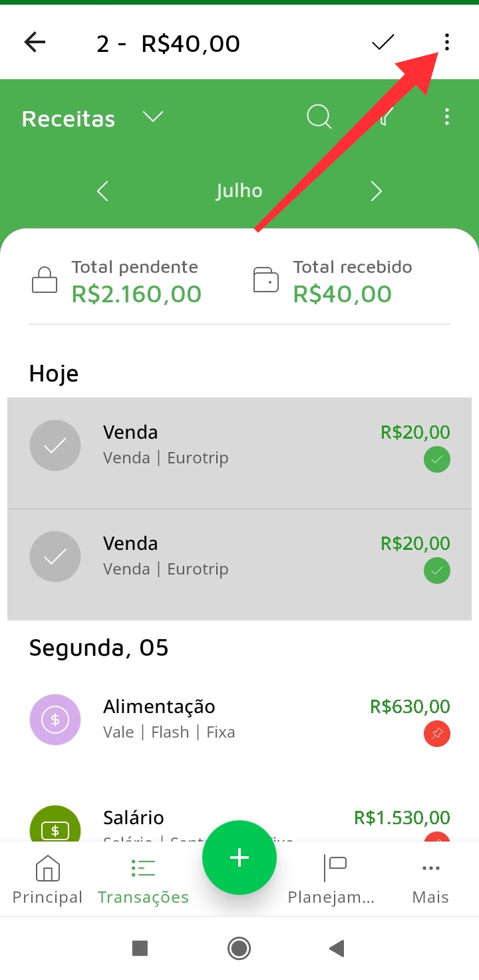The width and height of the screenshot is (479, 980).
Task: Expand the Receitas dropdown
Action: (153, 117)
